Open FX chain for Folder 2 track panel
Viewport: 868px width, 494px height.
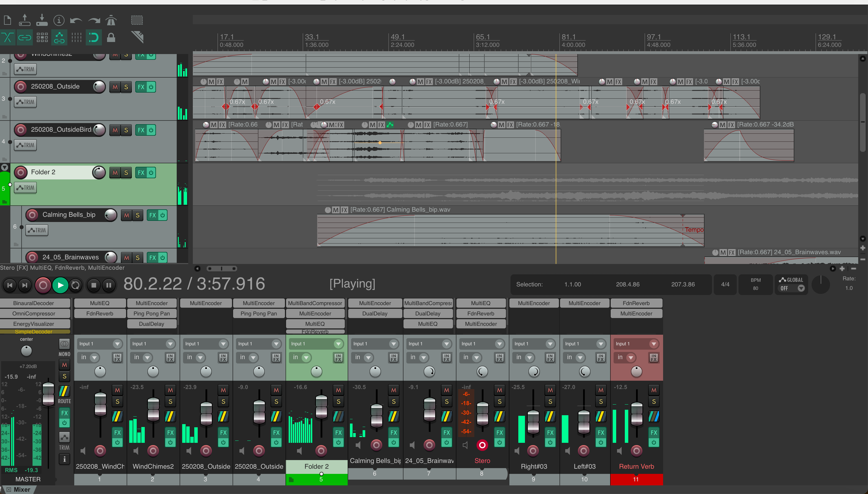[x=141, y=172]
